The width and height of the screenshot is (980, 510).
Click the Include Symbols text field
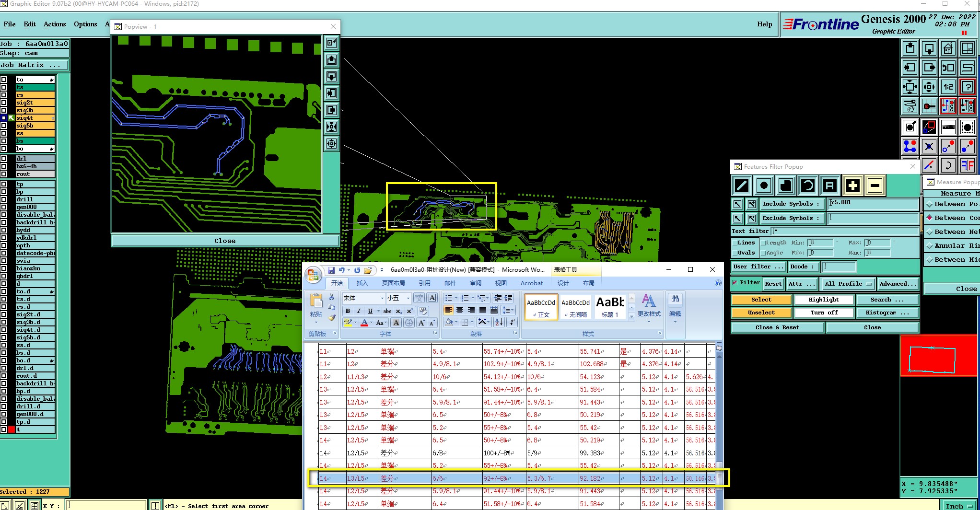click(x=873, y=203)
